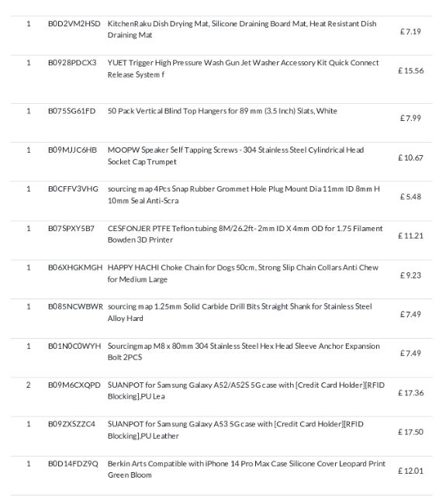439x504 pixels.
Task: Click the £7.19 price
Action: click(410, 32)
